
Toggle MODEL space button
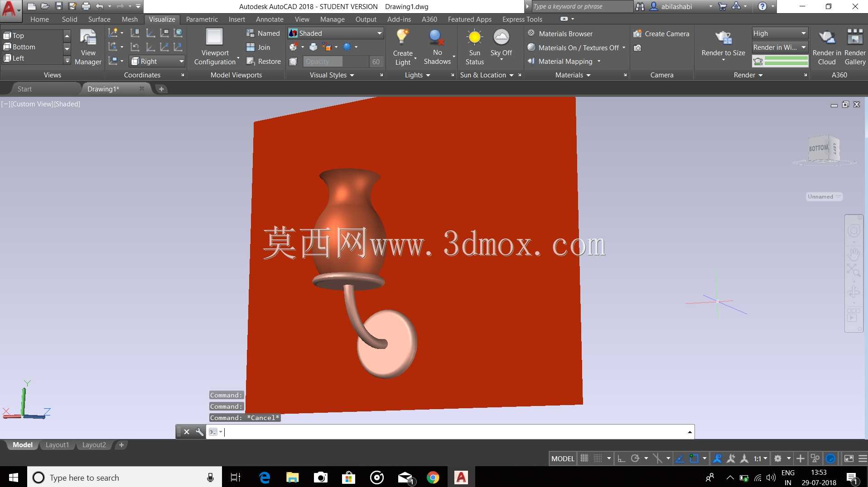[x=563, y=458]
